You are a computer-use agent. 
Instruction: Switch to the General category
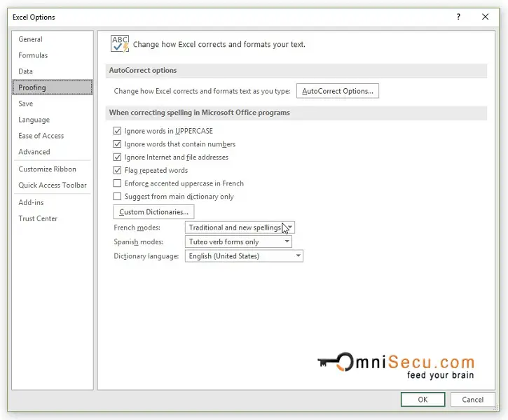(x=31, y=39)
